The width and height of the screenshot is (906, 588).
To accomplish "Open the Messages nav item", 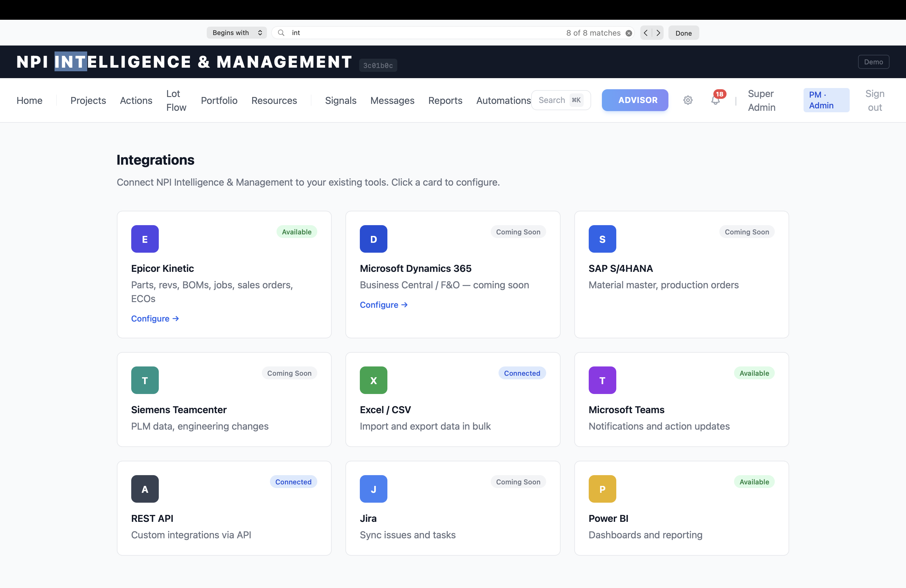I will tap(392, 100).
